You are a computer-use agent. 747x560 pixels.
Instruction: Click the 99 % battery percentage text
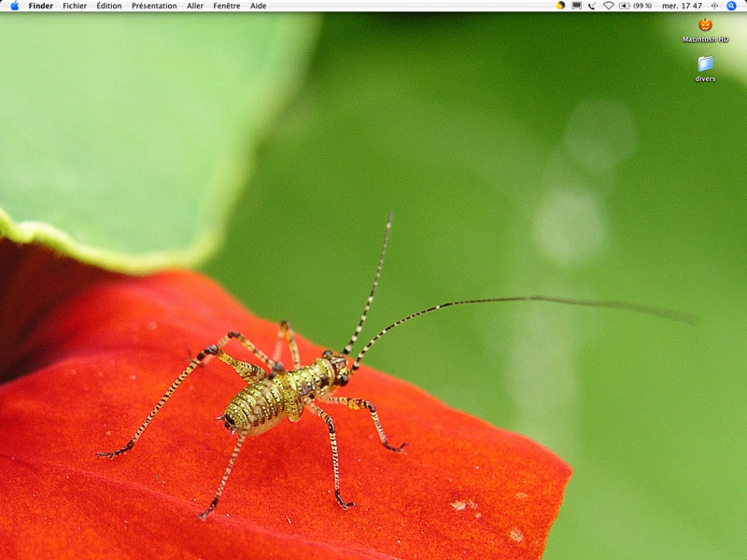pos(642,6)
